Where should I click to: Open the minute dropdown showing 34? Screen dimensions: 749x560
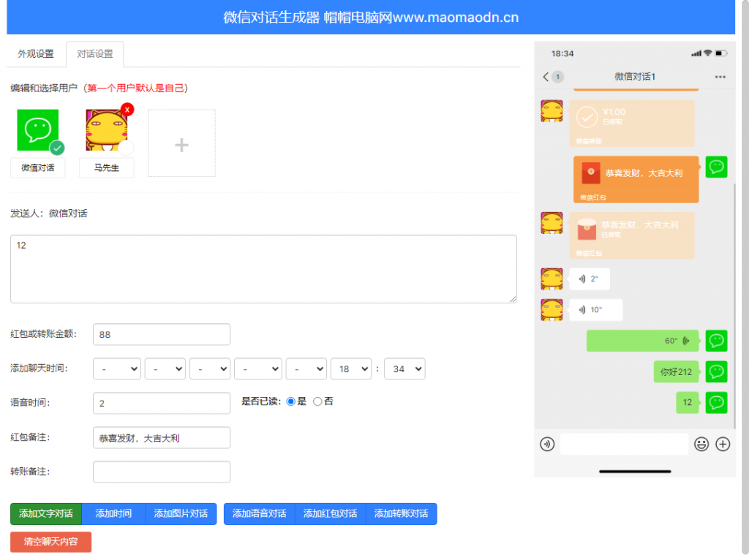404,369
